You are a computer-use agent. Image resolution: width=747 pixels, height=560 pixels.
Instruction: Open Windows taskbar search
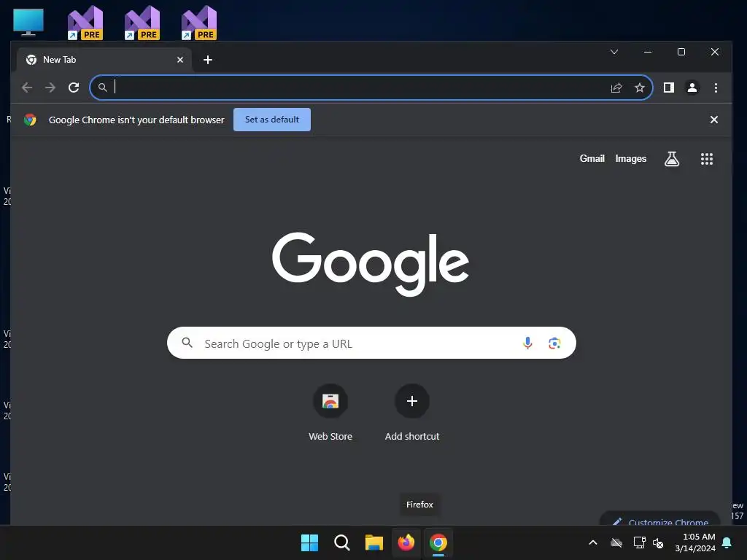(341, 542)
